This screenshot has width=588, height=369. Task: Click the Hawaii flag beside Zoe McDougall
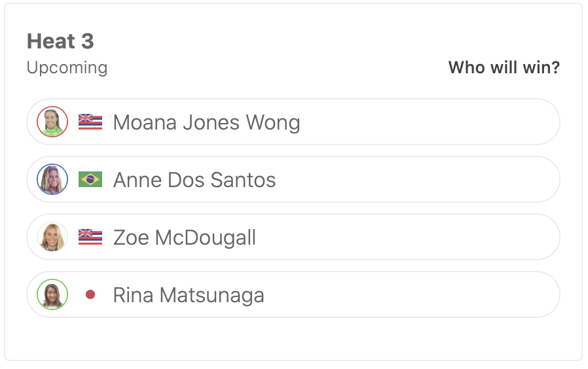pos(90,237)
